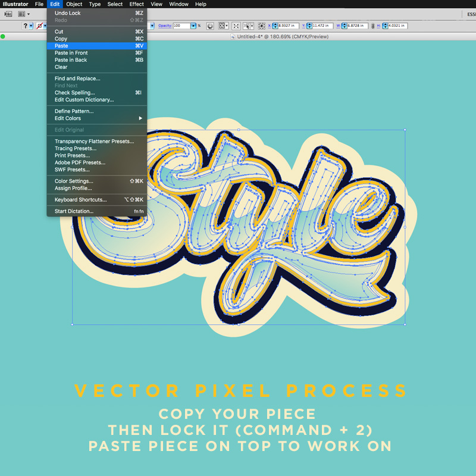
Task: Open Transparency Flattener Presets
Action: point(97,141)
